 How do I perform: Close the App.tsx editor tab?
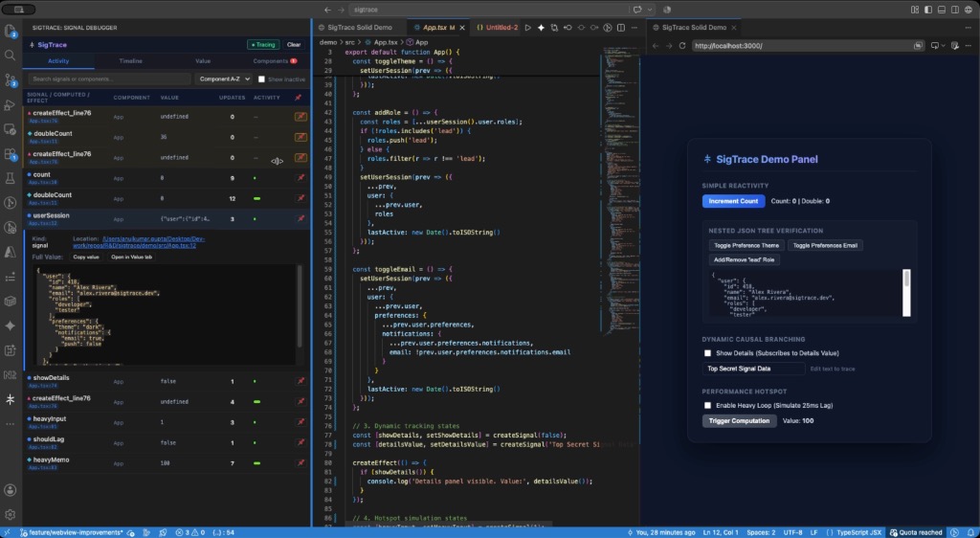click(x=462, y=28)
